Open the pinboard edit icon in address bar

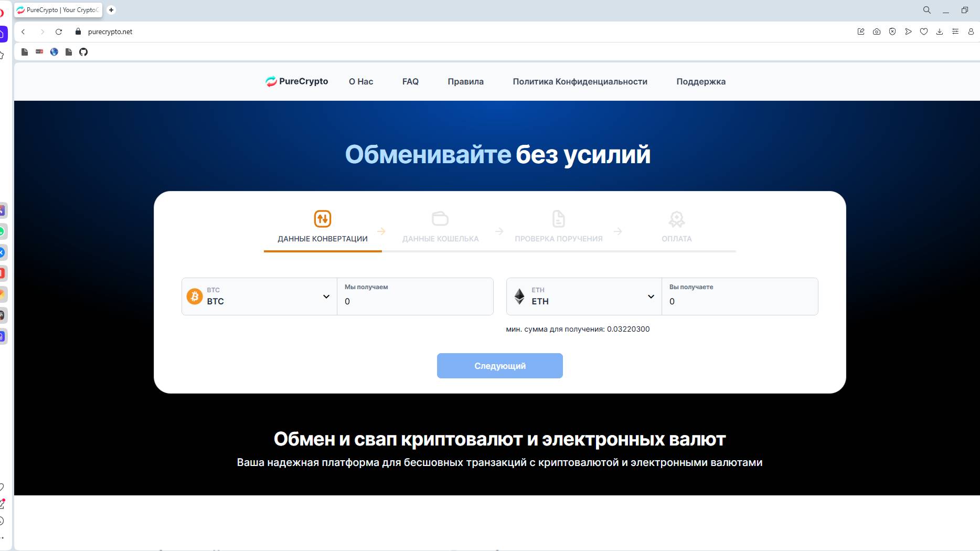[x=861, y=31]
